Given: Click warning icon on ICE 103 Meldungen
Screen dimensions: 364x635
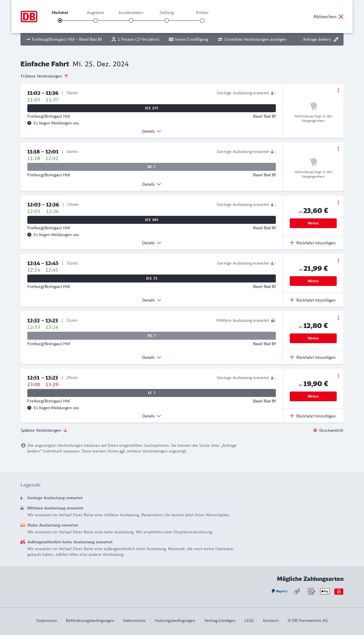Looking at the screenshot, I should (x=29, y=235).
